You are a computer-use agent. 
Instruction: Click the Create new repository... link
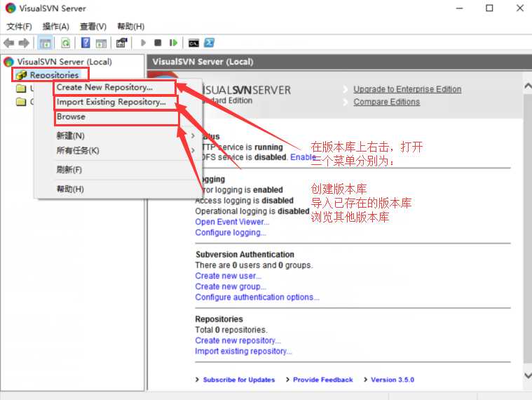pyautogui.click(x=238, y=340)
